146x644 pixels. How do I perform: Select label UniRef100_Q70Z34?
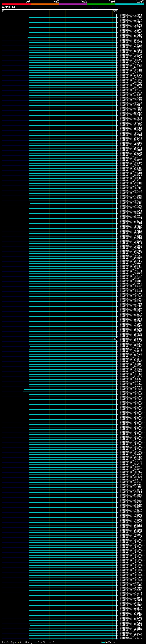tap(131, 53)
